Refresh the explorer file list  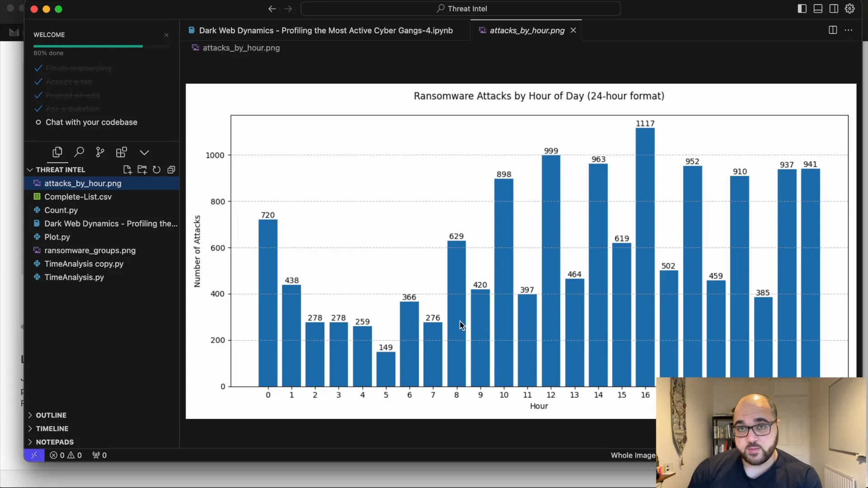point(156,170)
